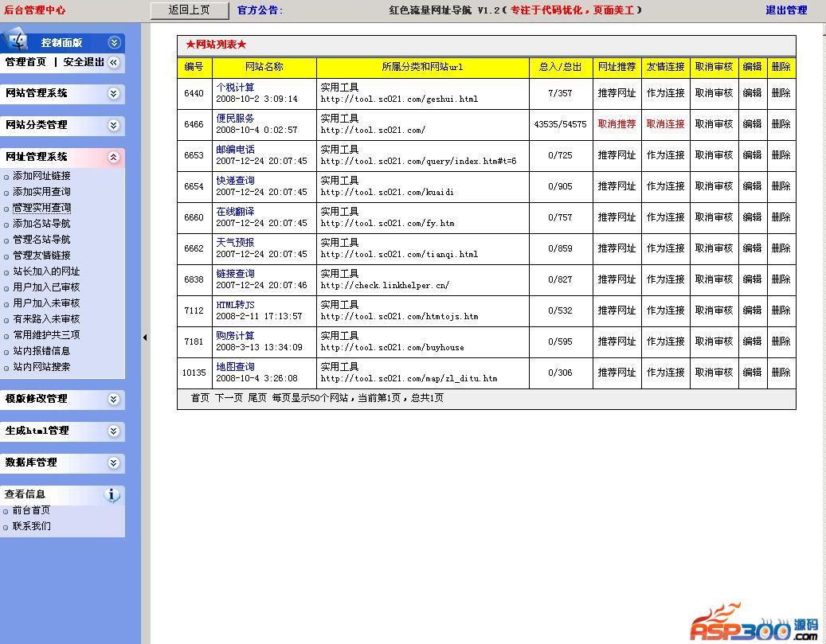Go to 下一页 in pagination
The height and width of the screenshot is (644, 826).
pyautogui.click(x=229, y=398)
